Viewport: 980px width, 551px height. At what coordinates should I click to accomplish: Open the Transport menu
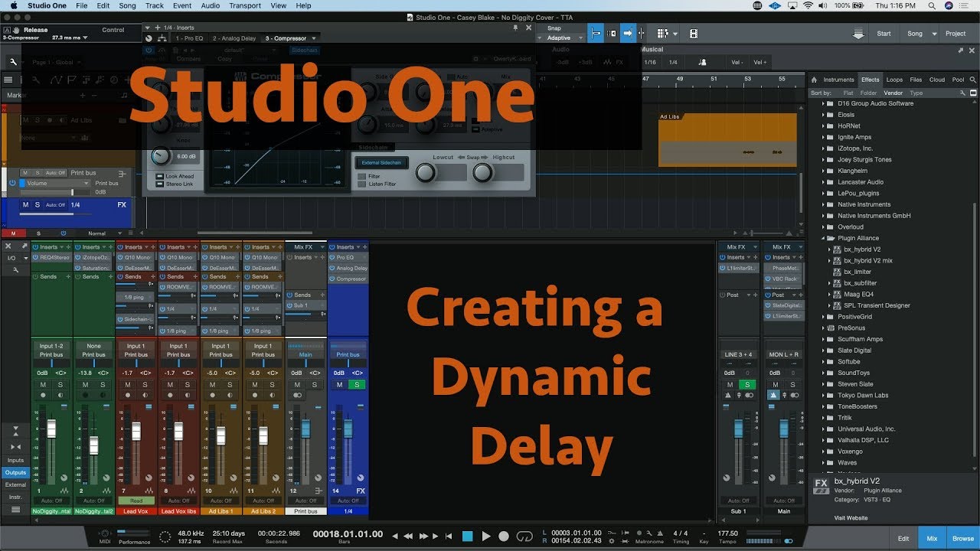pos(245,5)
